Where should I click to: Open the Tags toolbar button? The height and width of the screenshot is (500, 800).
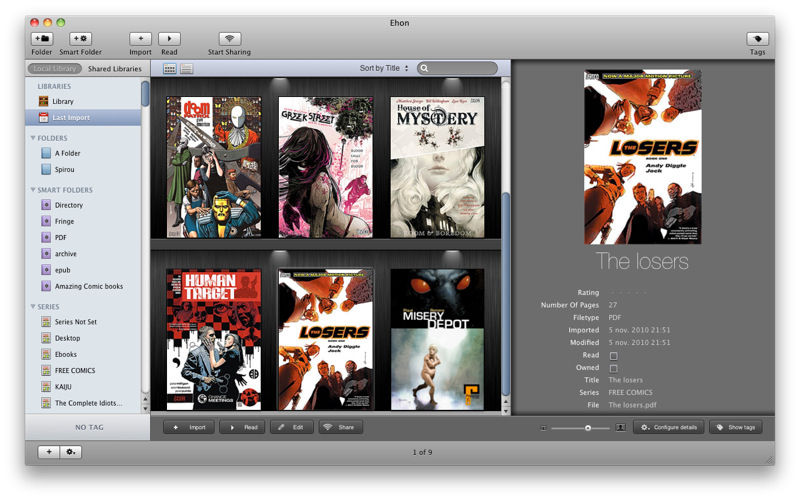(757, 39)
